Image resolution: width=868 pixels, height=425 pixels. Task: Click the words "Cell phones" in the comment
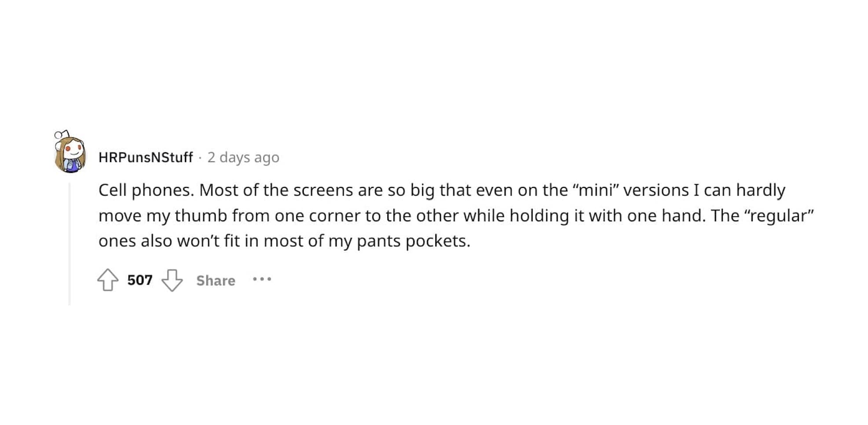point(146,191)
